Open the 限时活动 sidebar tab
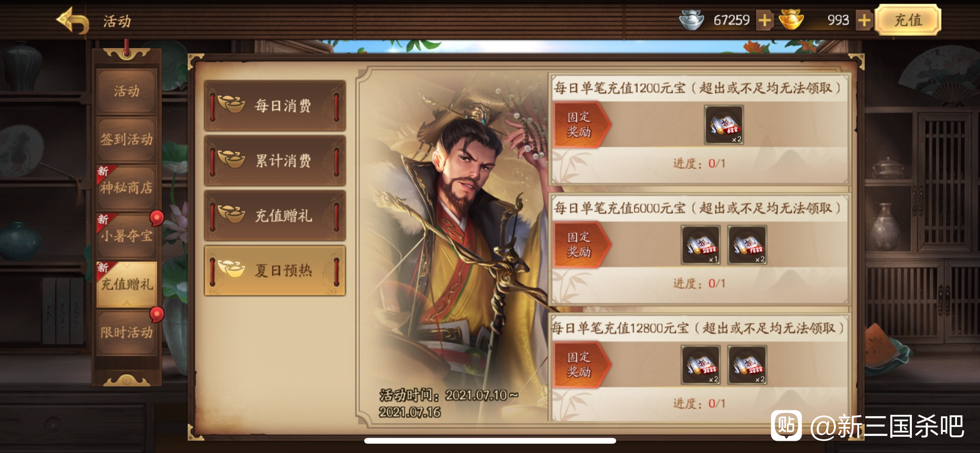The width and height of the screenshot is (980, 453). point(126,332)
